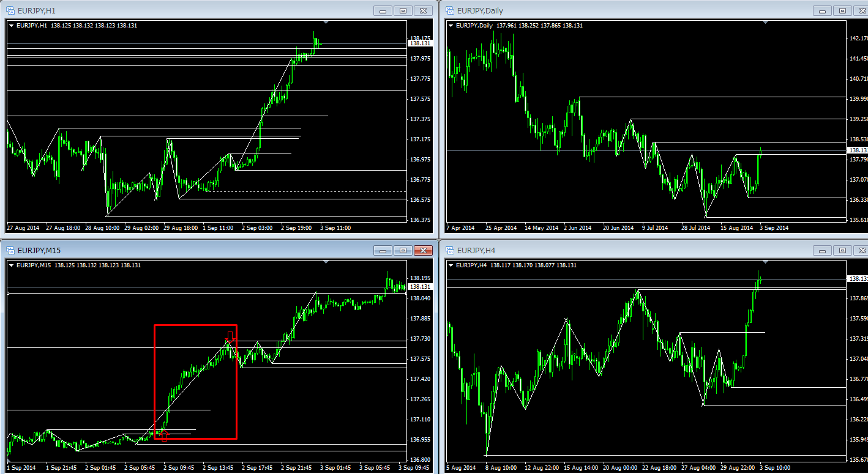The image size is (868, 474).
Task: Click the chart shift triangle on Daily chart
Action: coord(765,23)
